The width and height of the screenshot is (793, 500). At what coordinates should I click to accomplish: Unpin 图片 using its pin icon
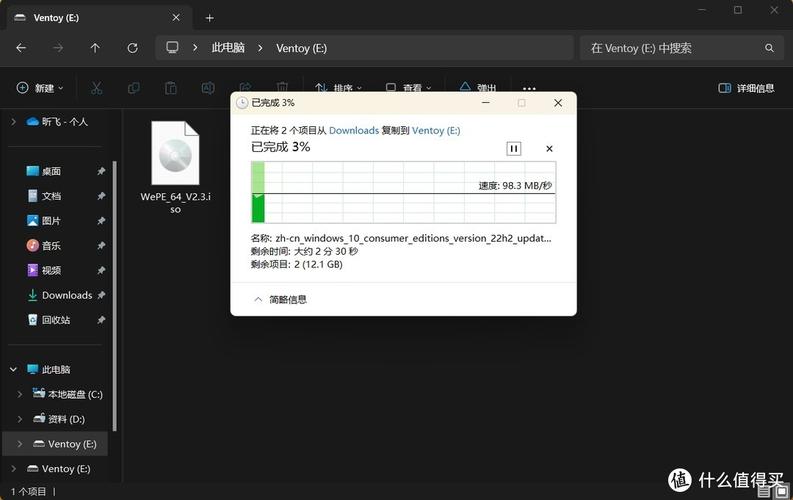coord(101,221)
